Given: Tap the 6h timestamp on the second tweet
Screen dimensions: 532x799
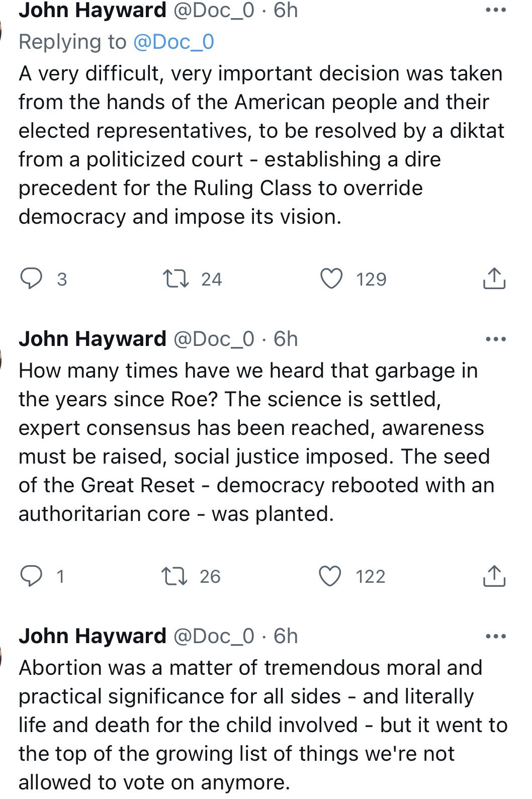Looking at the screenshot, I should click(x=286, y=339).
